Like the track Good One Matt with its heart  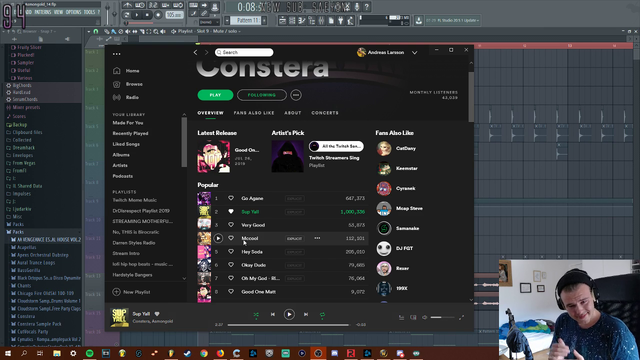pyautogui.click(x=231, y=291)
